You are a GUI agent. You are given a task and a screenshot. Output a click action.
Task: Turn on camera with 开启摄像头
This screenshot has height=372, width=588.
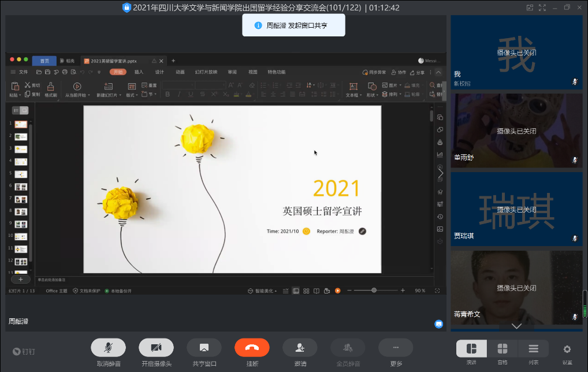156,347
